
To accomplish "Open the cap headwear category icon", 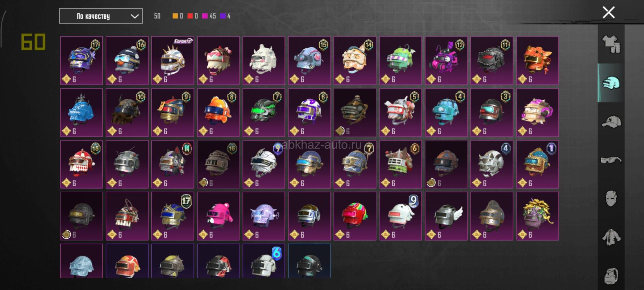I will coord(611,122).
